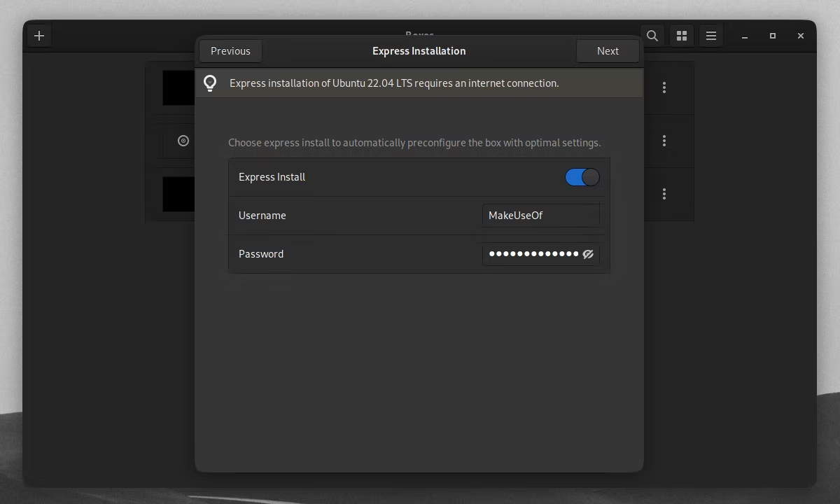
Task: Focus the Username field containing MakeUseOf
Action: pyautogui.click(x=541, y=216)
